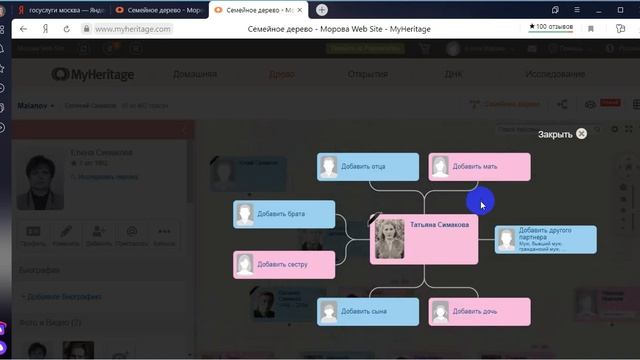Switch to second Семейное дерево tab
Screen dimensions: 640x360
click(x=158, y=10)
